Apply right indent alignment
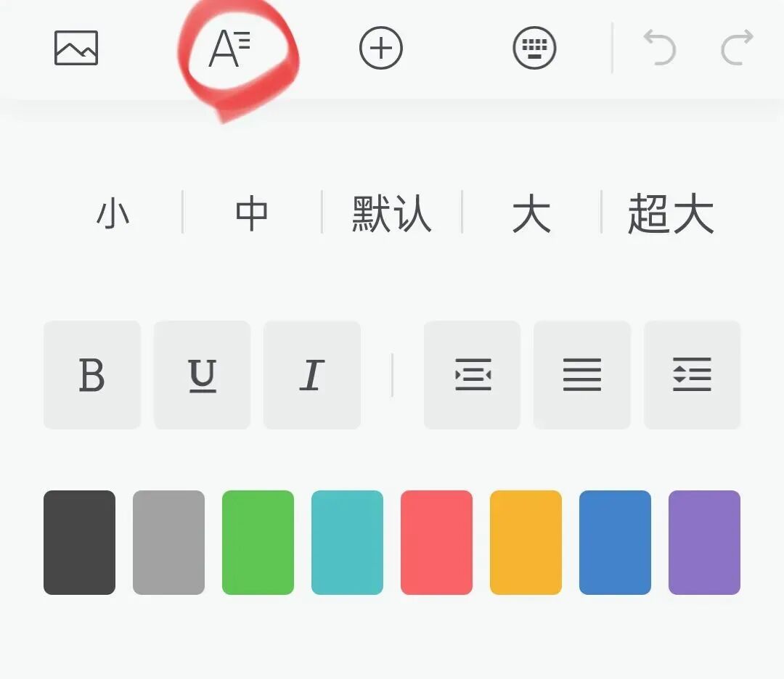Image resolution: width=784 pixels, height=679 pixels. click(692, 374)
